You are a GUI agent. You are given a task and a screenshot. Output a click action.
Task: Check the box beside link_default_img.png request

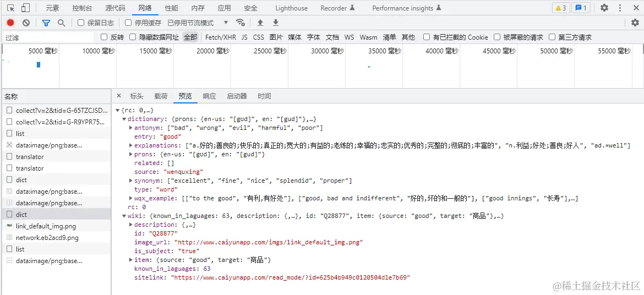coord(9,226)
